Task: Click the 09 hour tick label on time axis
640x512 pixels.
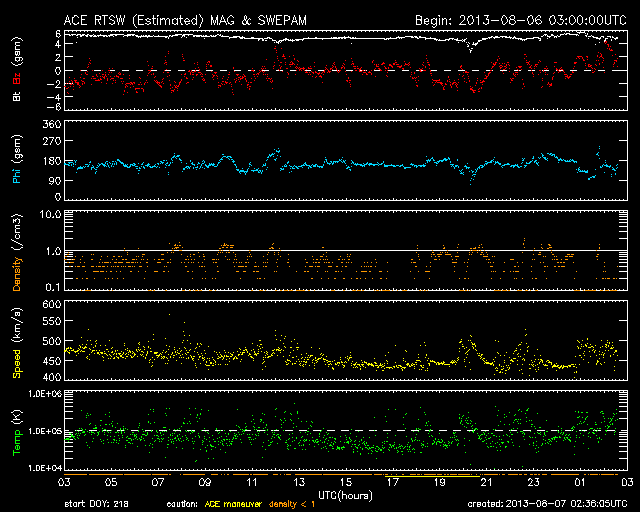Action: pos(204,482)
